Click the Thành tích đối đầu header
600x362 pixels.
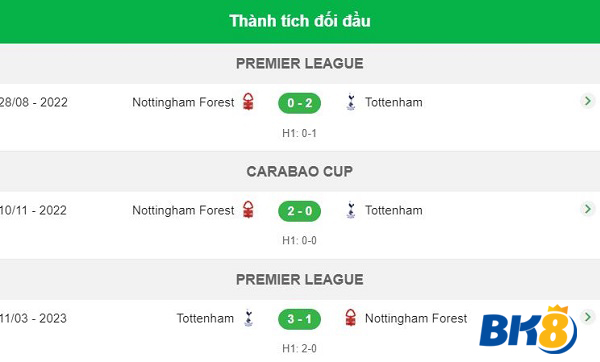300,21
